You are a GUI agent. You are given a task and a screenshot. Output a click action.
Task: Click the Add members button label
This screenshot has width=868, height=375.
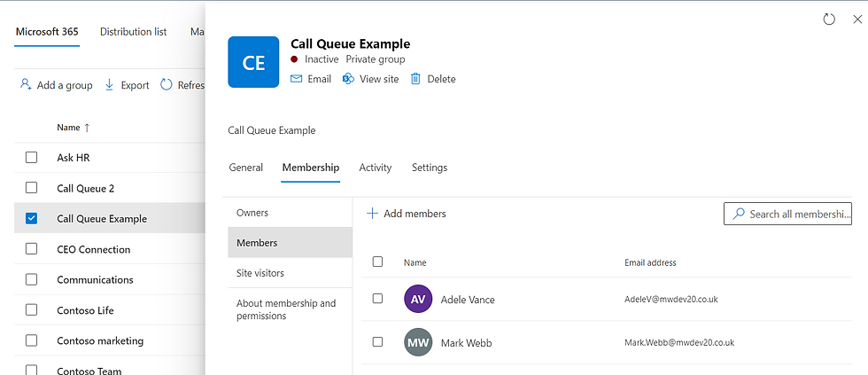click(x=415, y=214)
